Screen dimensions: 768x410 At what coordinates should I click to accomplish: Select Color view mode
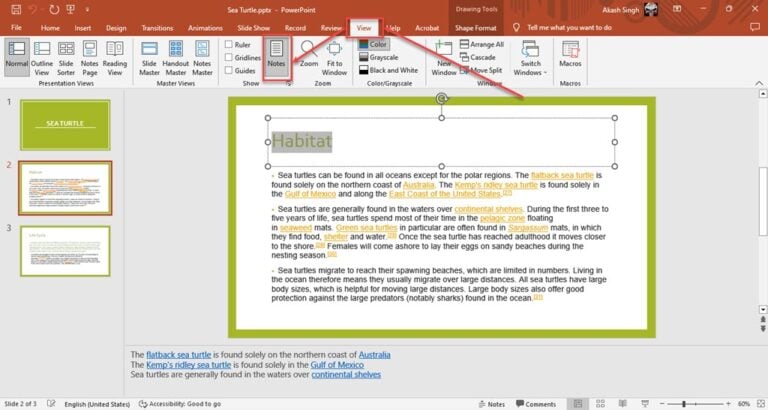373,44
